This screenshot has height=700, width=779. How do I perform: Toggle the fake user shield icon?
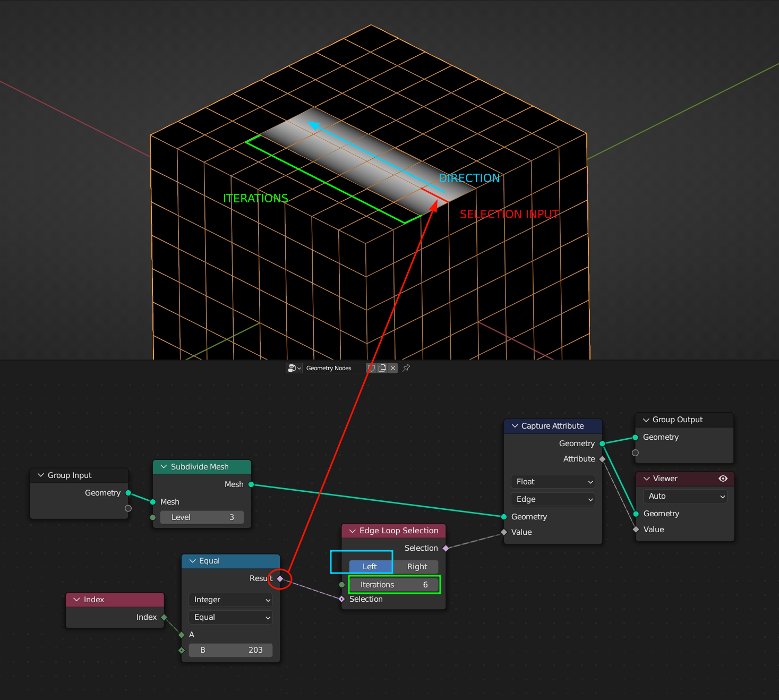click(372, 368)
